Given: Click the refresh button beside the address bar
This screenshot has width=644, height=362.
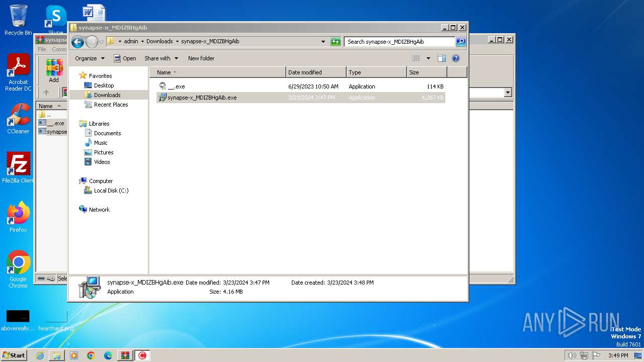Looking at the screenshot, I should (336, 42).
